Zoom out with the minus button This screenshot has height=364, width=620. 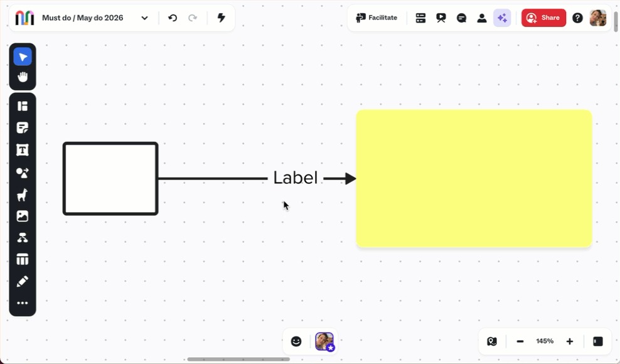point(520,341)
